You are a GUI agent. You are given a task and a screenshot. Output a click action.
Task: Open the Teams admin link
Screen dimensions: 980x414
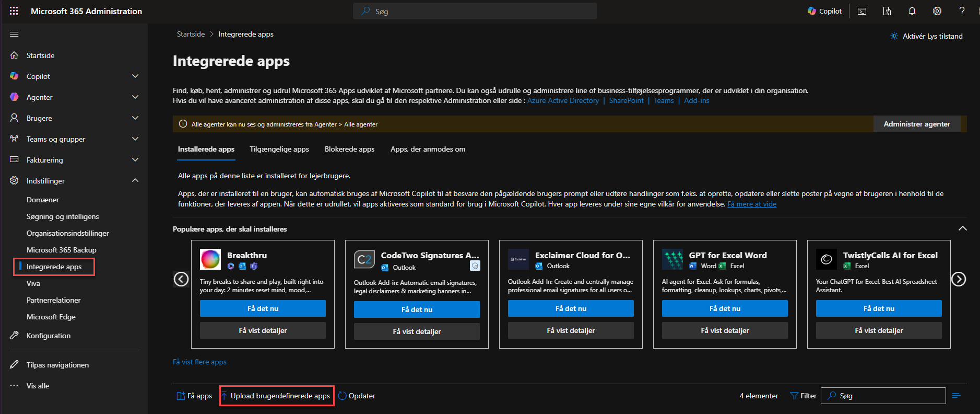(x=664, y=100)
